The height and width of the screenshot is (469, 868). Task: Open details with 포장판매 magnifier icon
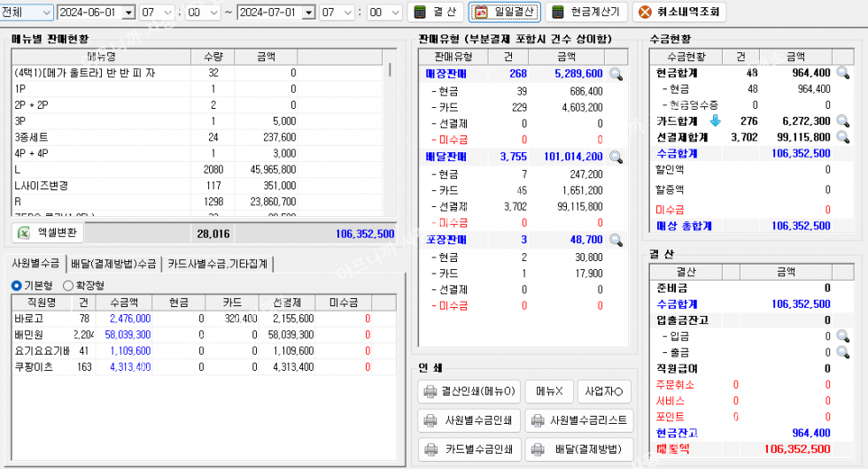616,240
